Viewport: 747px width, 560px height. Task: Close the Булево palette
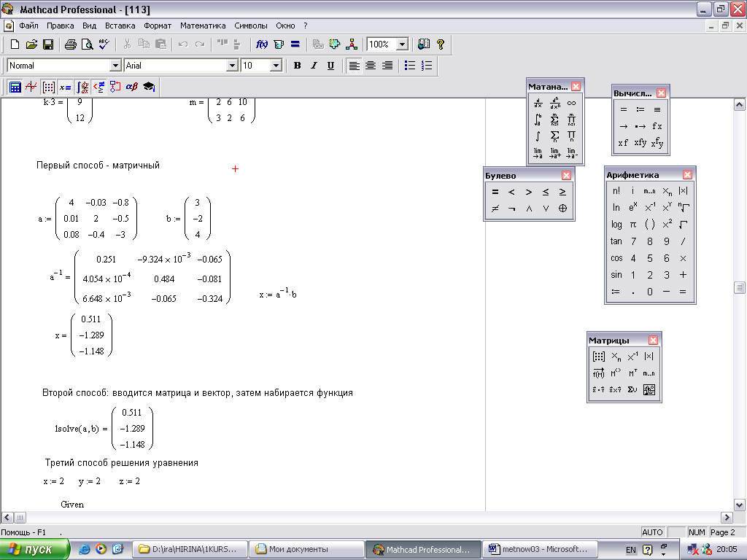[566, 175]
